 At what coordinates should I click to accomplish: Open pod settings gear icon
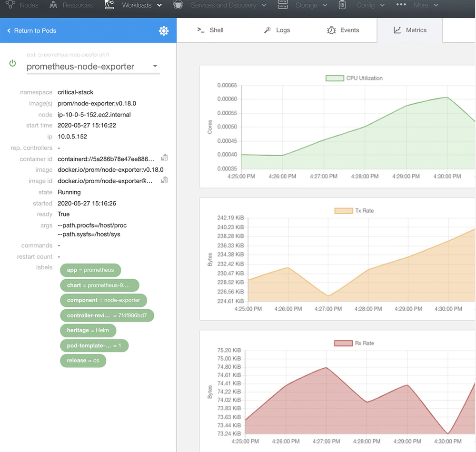tap(164, 30)
